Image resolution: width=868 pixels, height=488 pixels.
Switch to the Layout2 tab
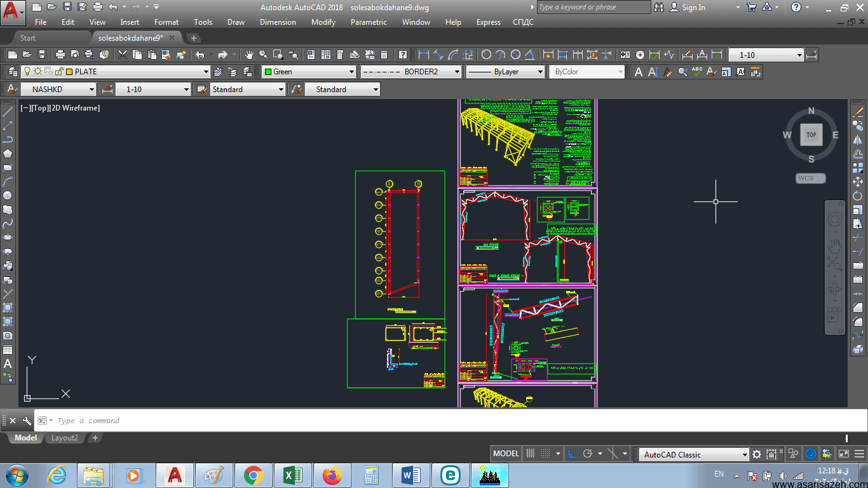(65, 438)
